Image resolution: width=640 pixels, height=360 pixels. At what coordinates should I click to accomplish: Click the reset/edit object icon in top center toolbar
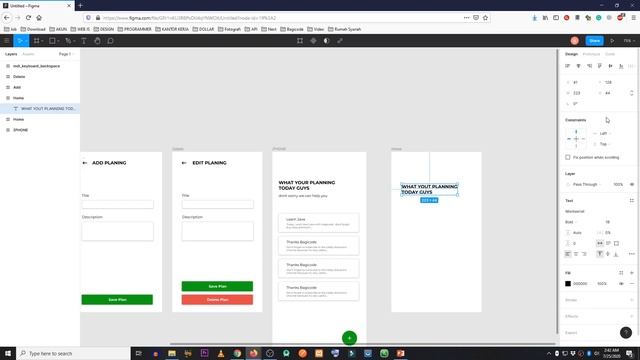[300, 41]
